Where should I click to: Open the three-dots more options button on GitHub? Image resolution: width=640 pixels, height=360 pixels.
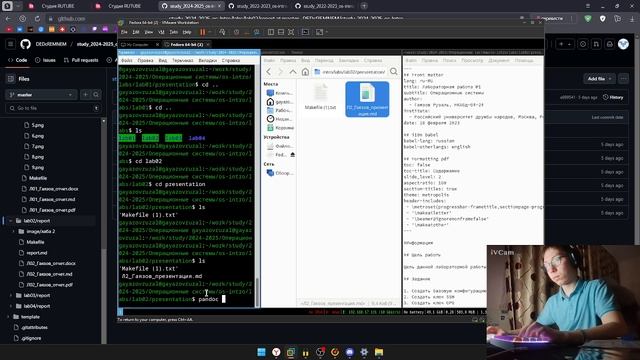(623, 79)
